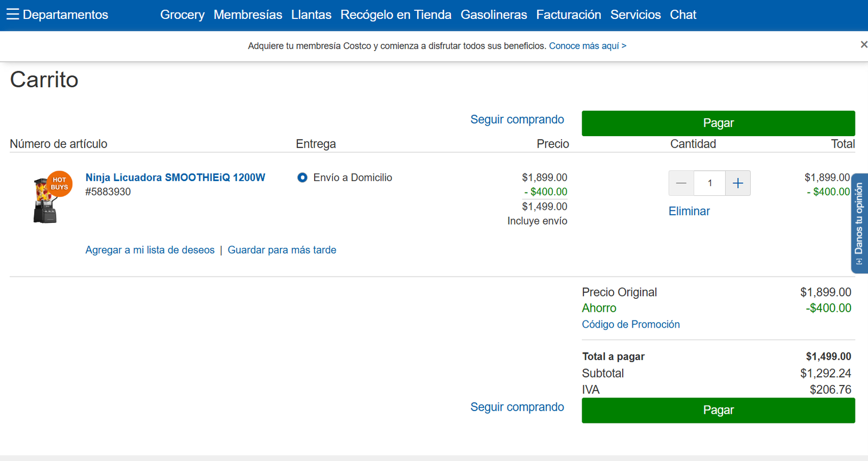Decrease quantity with the minus button
Screen dimensions: 868x461
(x=681, y=183)
